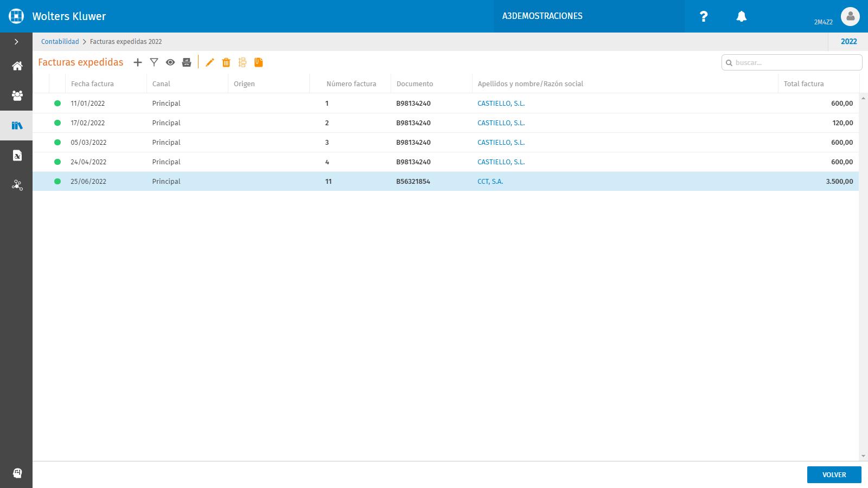Click the scrollbar down arrow

coord(863,457)
